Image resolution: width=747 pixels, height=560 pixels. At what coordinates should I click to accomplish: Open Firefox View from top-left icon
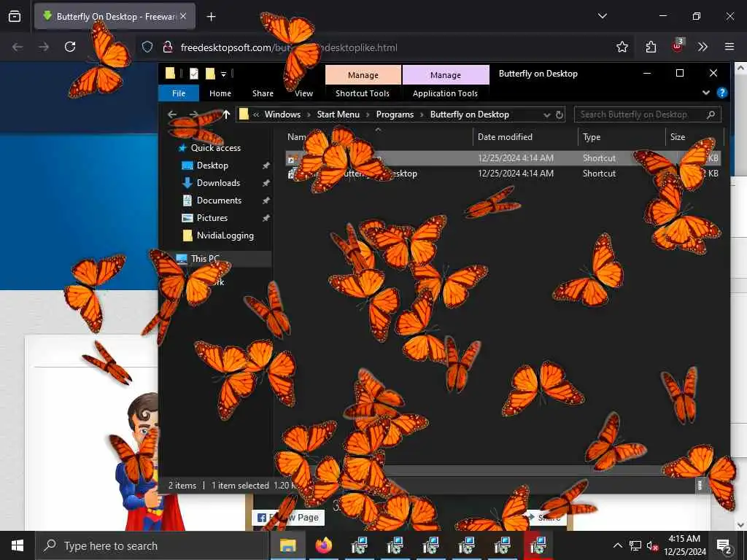15,16
